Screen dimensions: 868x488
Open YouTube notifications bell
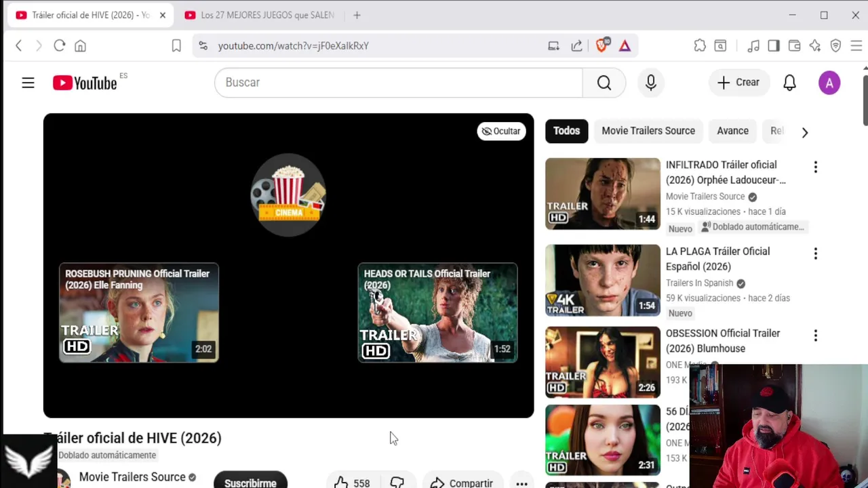pos(789,83)
